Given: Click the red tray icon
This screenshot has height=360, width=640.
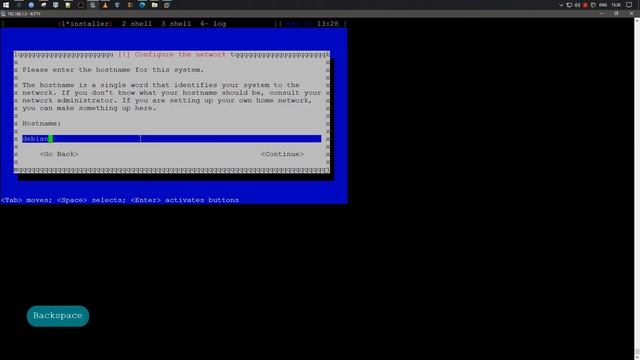Looking at the screenshot, I should pos(585,5).
